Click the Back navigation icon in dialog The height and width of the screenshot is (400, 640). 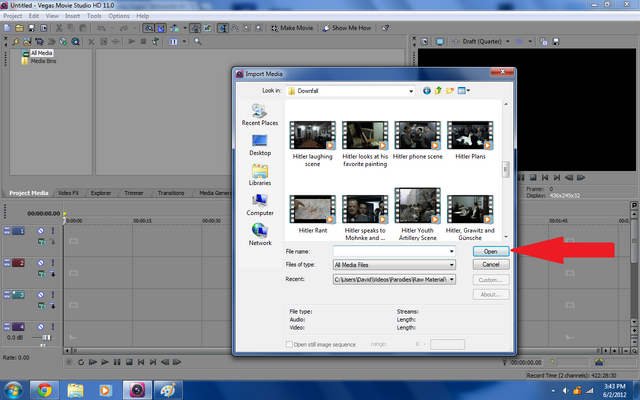pyautogui.click(x=427, y=91)
